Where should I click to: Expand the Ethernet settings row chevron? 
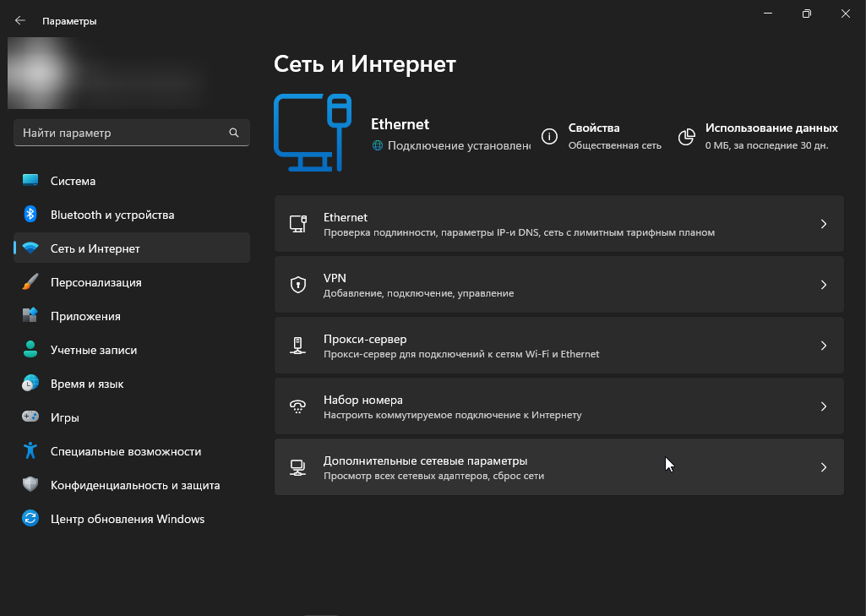[x=824, y=224]
